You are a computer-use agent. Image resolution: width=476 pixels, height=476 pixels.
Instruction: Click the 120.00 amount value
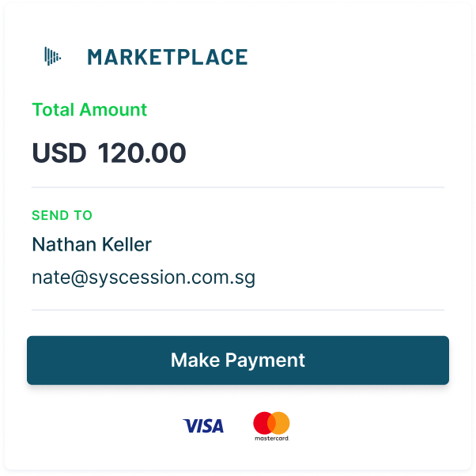(142, 153)
